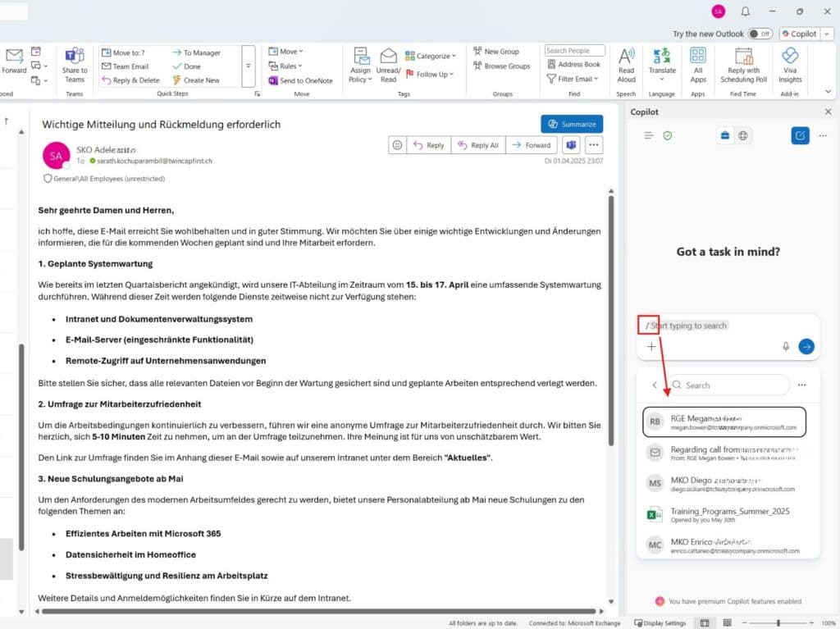Image resolution: width=840 pixels, height=629 pixels.
Task: Click Reply in the message header
Action: point(428,145)
